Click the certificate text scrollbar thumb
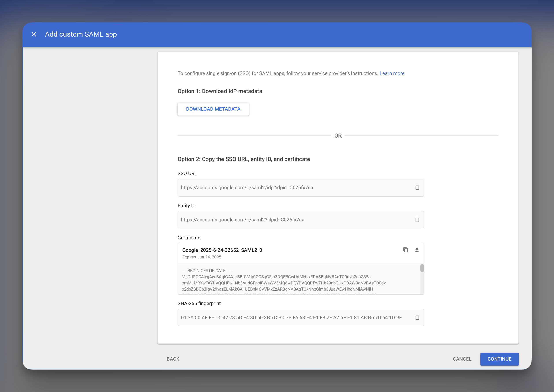The height and width of the screenshot is (392, 554). pyautogui.click(x=422, y=268)
